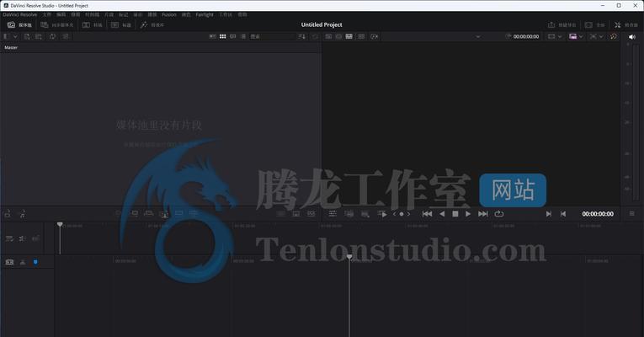Open the Fairlight menu
644x337 pixels.
pos(205,14)
